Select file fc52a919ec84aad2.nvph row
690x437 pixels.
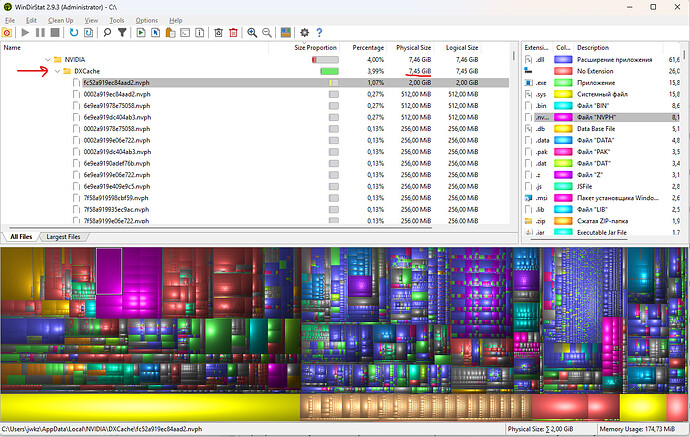255,83
